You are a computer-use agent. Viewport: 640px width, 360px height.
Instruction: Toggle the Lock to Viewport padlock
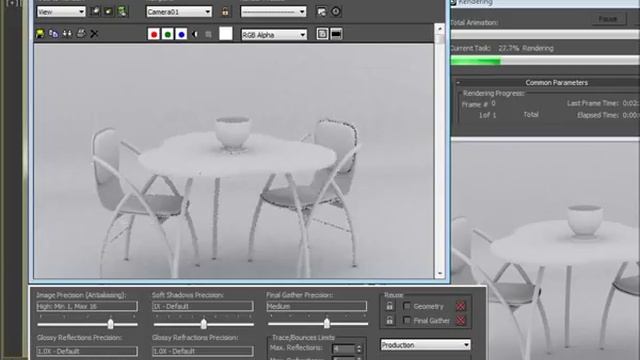225,12
